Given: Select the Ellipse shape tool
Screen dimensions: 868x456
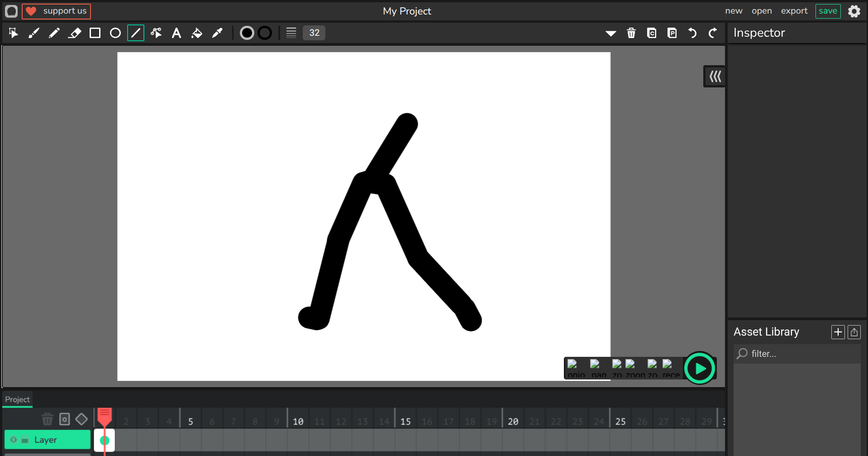Looking at the screenshot, I should 115,33.
